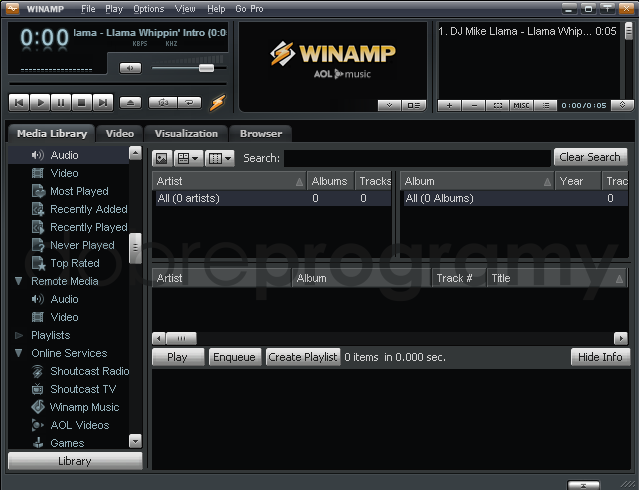Viewport: 639px width, 490px height.
Task: Open the Recently Played view
Action: pos(88,227)
